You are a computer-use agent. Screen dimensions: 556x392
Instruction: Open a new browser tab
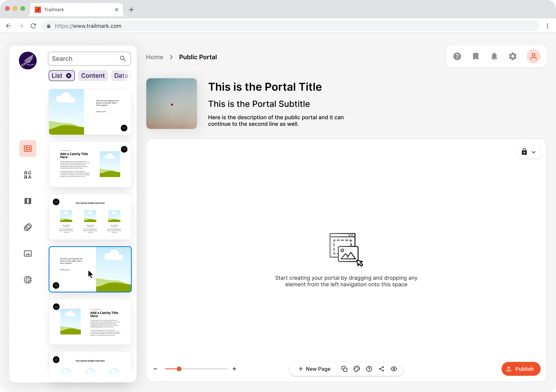coord(131,10)
